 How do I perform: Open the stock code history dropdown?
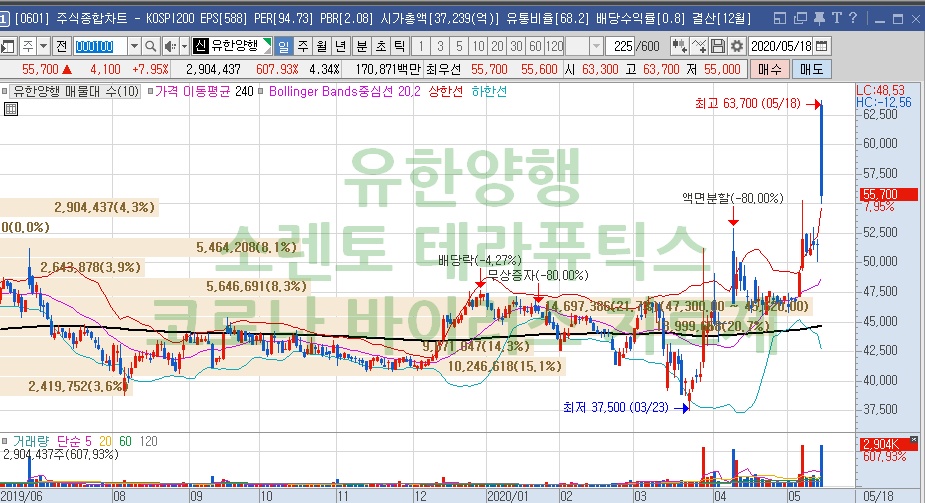point(135,46)
